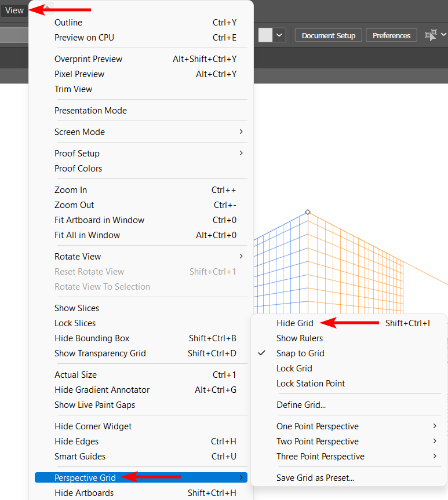The width and height of the screenshot is (448, 500).
Task: Select Define Grid… menu entry
Action: click(301, 405)
